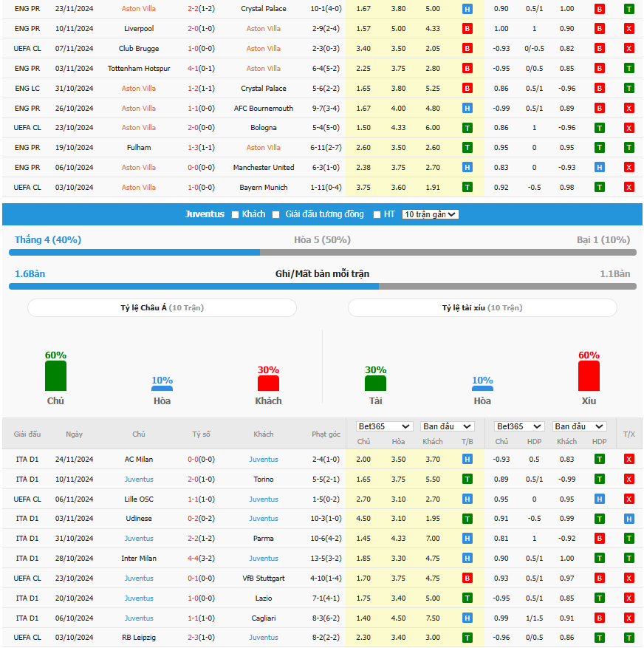Click the Hòa 5 (50%) label
The height and width of the screenshot is (648, 644).
pyautogui.click(x=322, y=239)
